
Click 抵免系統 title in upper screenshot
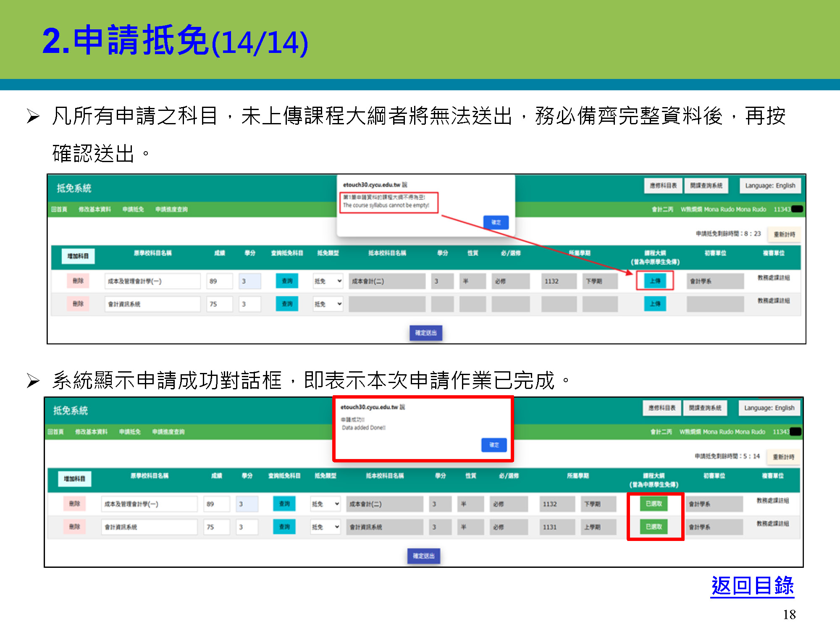click(74, 188)
